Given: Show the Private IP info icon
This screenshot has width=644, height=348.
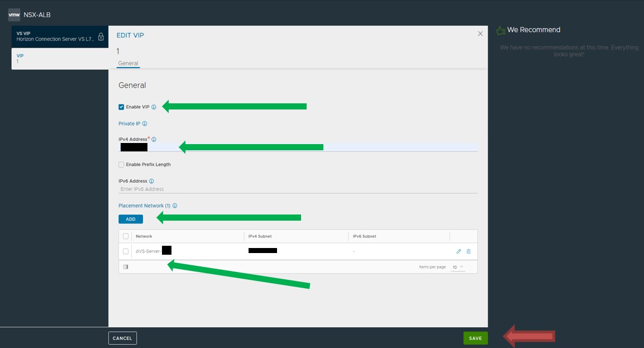Looking at the screenshot, I should (x=145, y=123).
